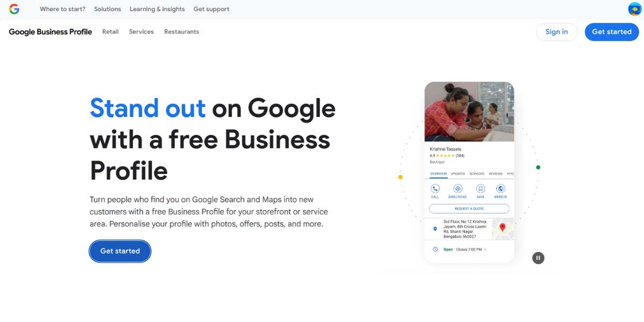Click the Directions icon in the profile card
Screen dimensions: 644x322
[458, 189]
